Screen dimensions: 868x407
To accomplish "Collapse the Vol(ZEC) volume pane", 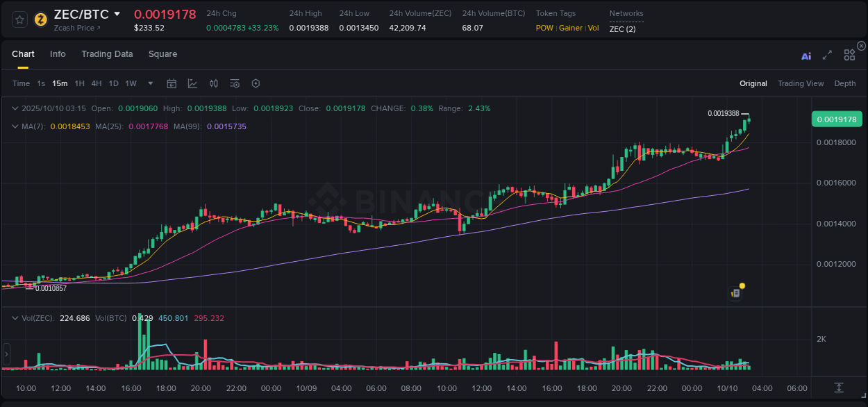I will tap(15, 318).
